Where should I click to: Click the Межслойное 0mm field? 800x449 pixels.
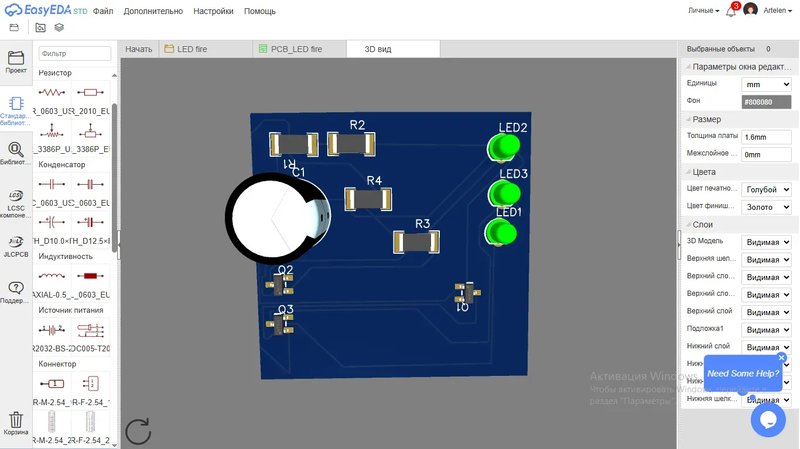pos(766,155)
